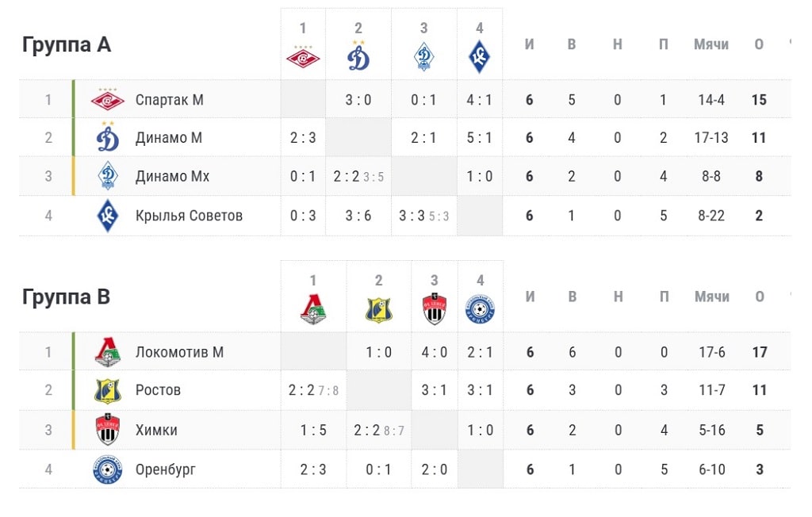Click Dinamo Mx logo in row three
The height and width of the screenshot is (517, 812).
coord(108,175)
